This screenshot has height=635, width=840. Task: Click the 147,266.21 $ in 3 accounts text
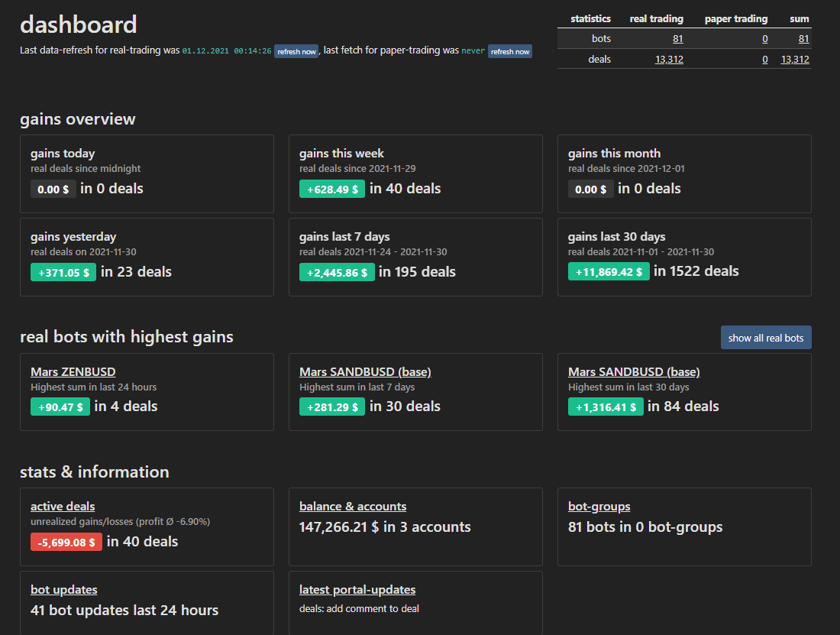pyautogui.click(x=385, y=527)
